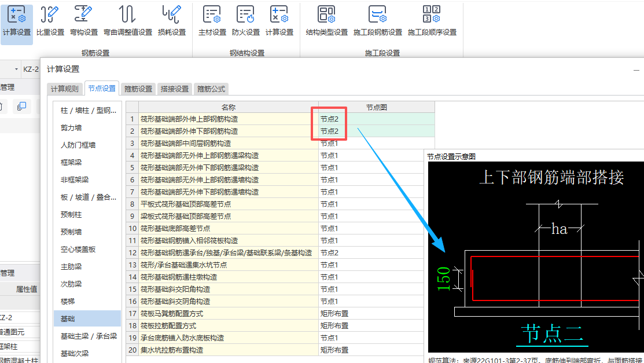The image size is (644, 363).
Task: Switch to 箍筋公式 tab
Action: click(211, 89)
